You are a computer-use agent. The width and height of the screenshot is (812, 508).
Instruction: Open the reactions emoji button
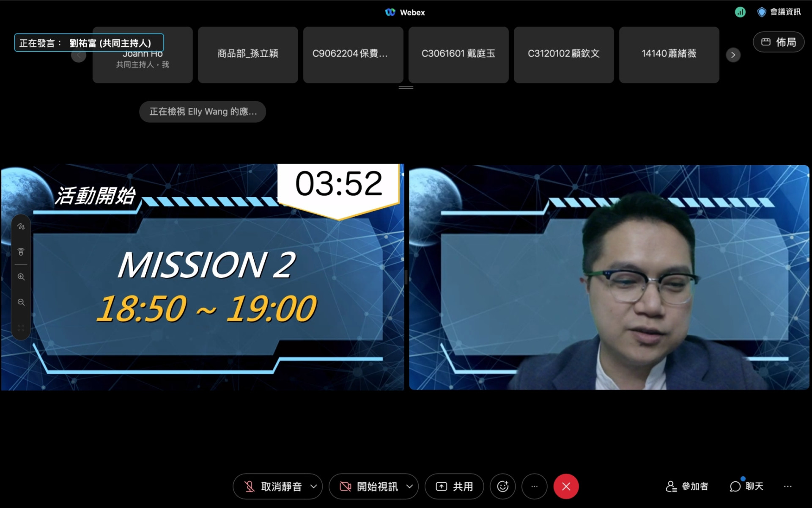502,486
